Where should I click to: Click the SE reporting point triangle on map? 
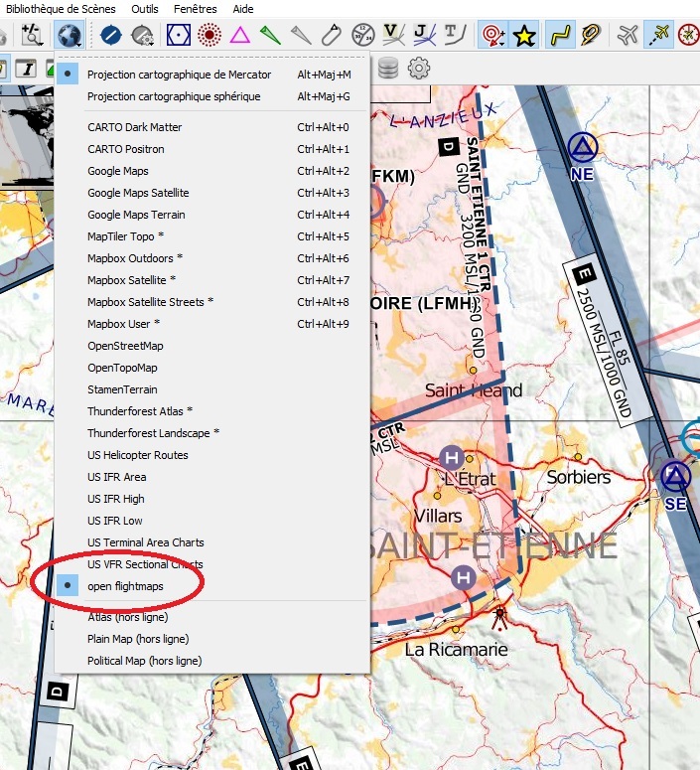tap(675, 475)
